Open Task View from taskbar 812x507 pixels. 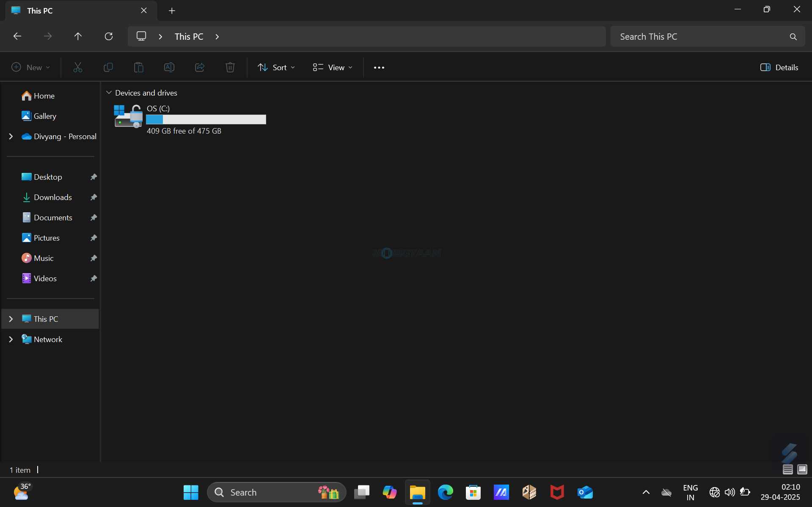pyautogui.click(x=361, y=492)
